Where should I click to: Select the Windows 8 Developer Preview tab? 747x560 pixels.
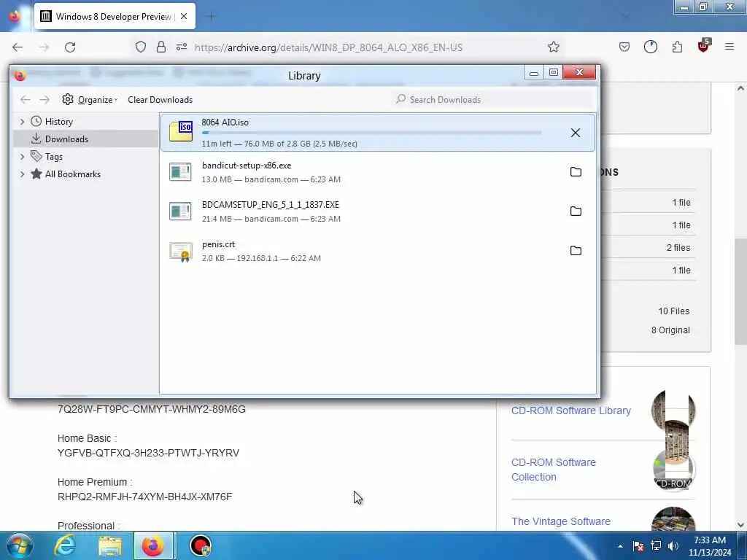point(115,16)
